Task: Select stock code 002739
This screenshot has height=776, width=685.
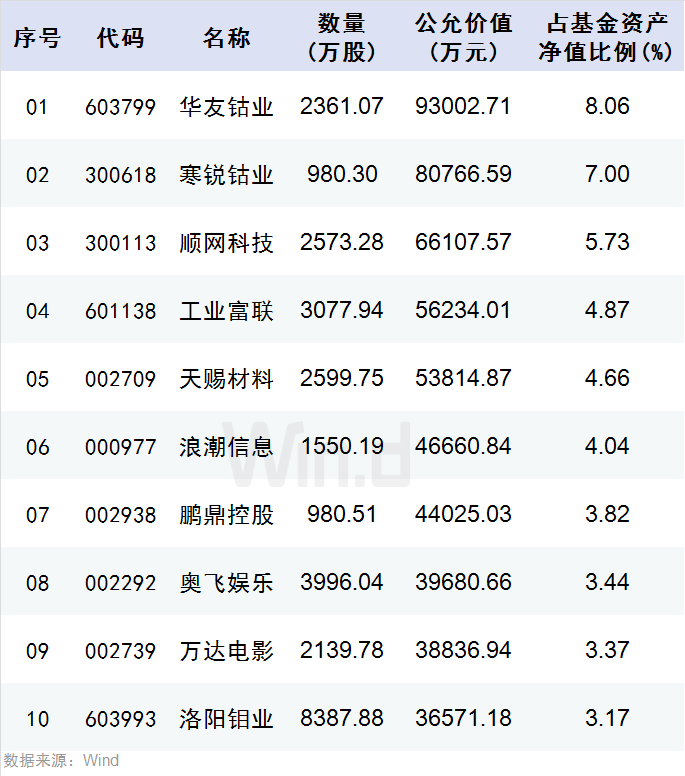Action: 120,651
